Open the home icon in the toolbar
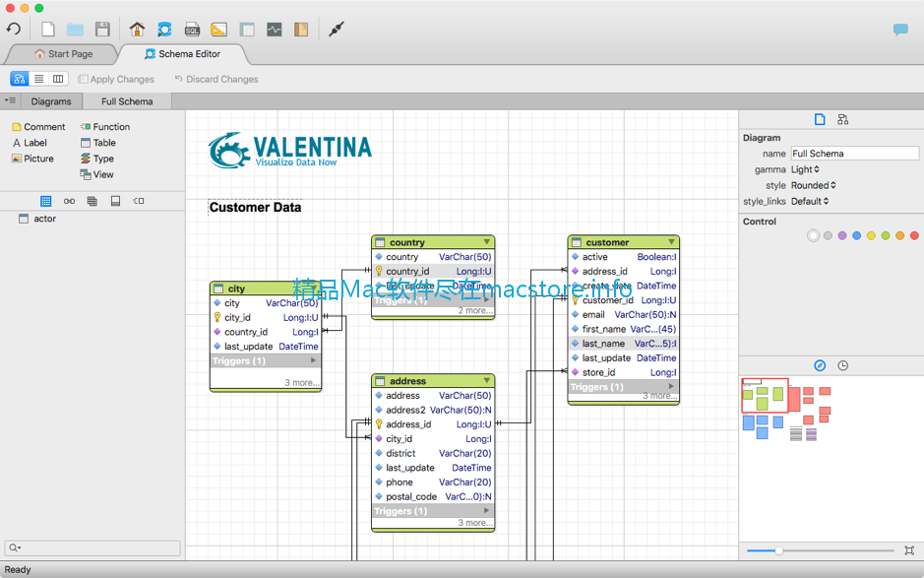 pos(137,30)
